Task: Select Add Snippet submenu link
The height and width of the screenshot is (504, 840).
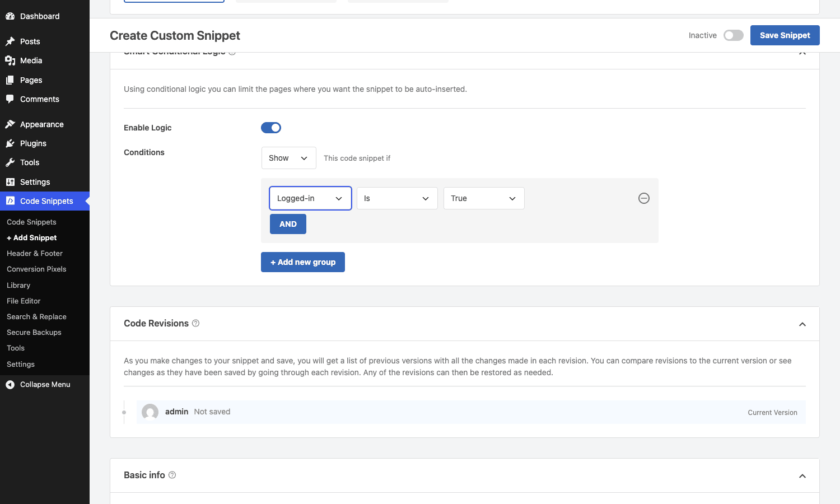Action: coord(31,238)
